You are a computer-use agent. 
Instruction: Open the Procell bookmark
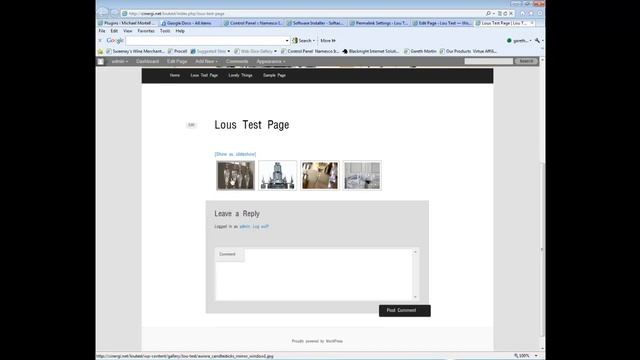tap(178, 51)
